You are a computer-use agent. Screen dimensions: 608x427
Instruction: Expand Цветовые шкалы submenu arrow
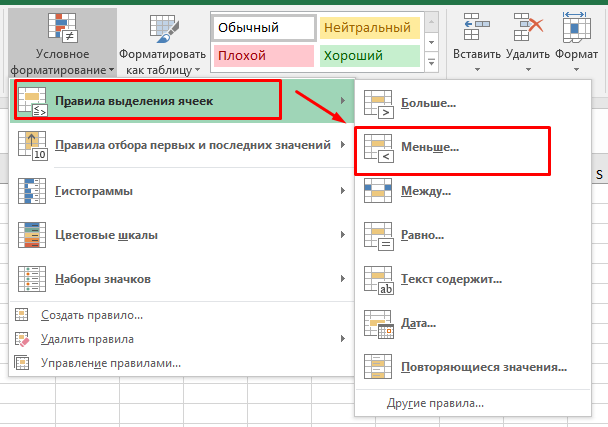coord(343,235)
